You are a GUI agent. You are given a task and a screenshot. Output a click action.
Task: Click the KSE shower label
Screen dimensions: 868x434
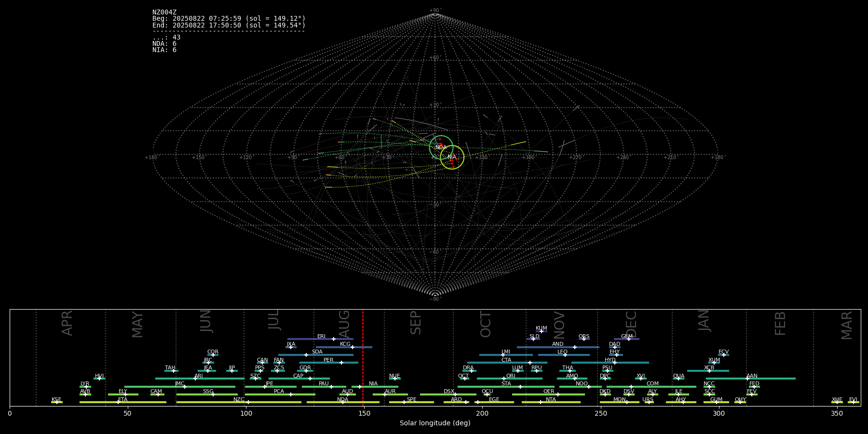click(x=56, y=400)
